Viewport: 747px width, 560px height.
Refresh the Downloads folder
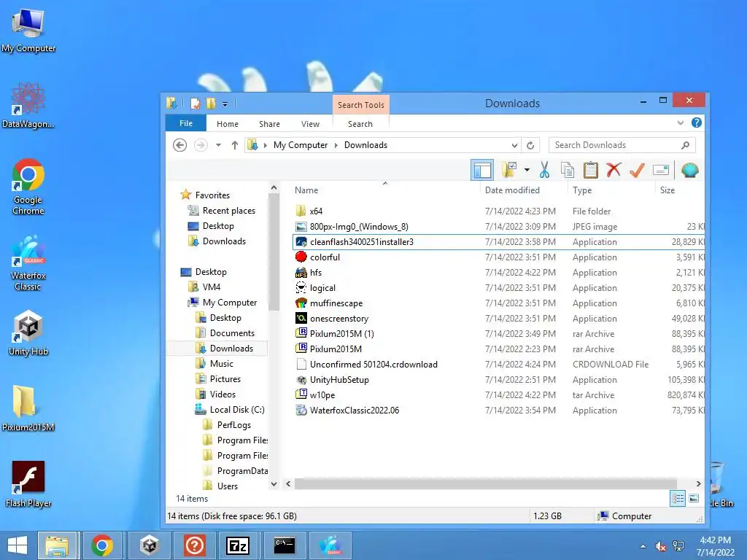[530, 145]
